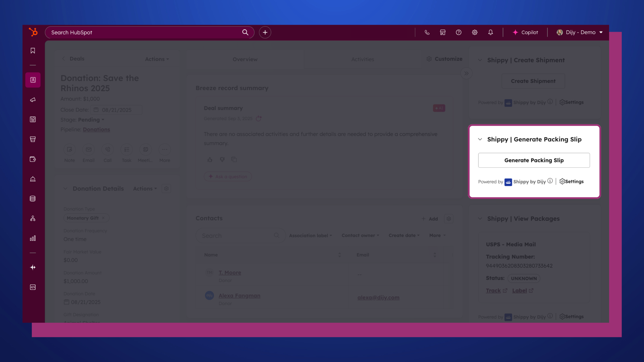Create a Note on the deal
The width and height of the screenshot is (644, 362).
(x=69, y=150)
